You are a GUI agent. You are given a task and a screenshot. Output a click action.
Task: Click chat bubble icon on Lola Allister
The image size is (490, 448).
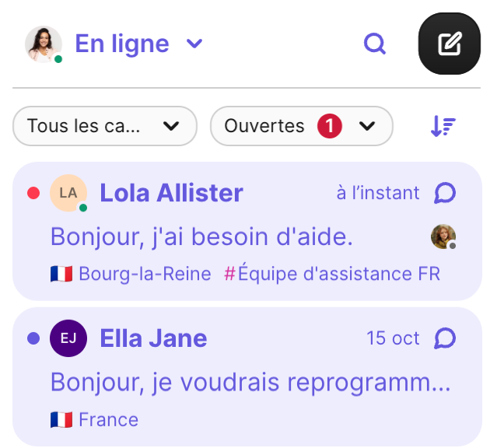tap(444, 193)
